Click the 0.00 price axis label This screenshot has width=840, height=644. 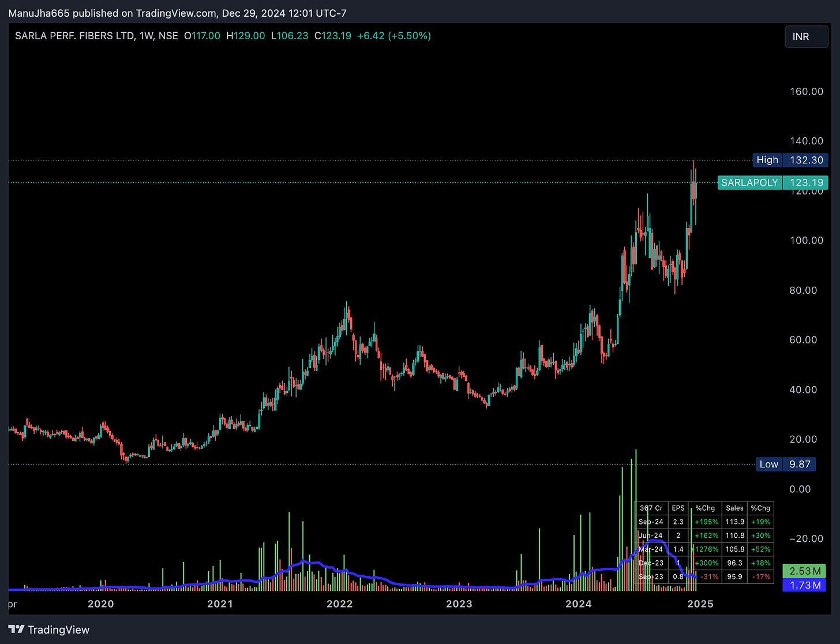tap(800, 489)
